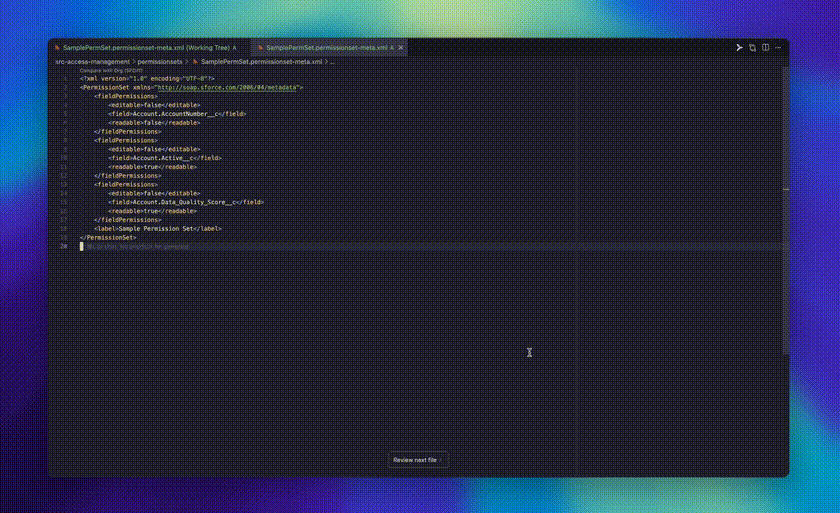Click the Account.Data_Quality_Score__c field line

tap(186, 202)
